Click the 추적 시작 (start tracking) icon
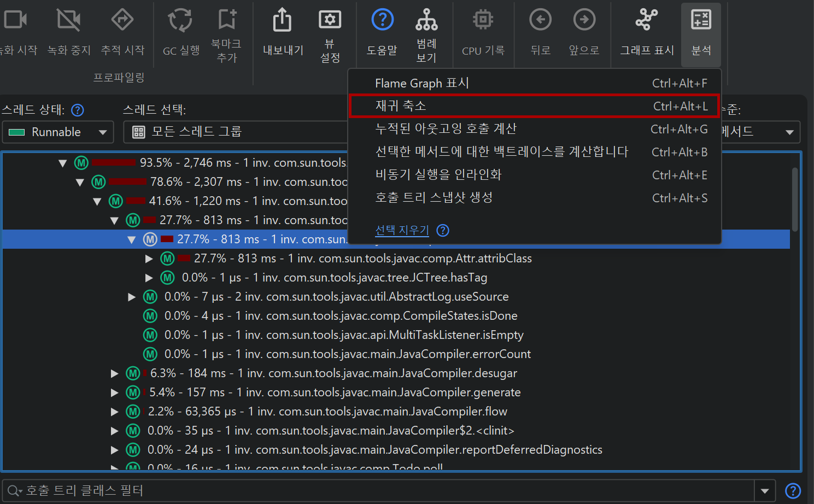Viewport: 814px width, 504px height. click(122, 21)
